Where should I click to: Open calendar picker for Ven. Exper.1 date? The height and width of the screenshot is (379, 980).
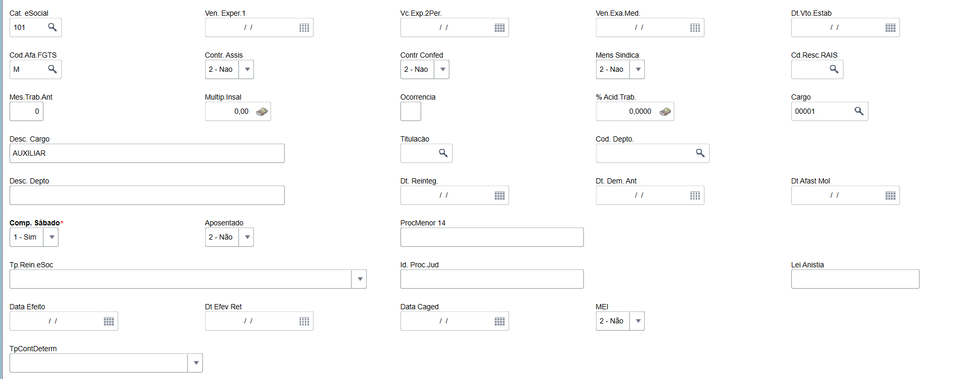pos(304,28)
